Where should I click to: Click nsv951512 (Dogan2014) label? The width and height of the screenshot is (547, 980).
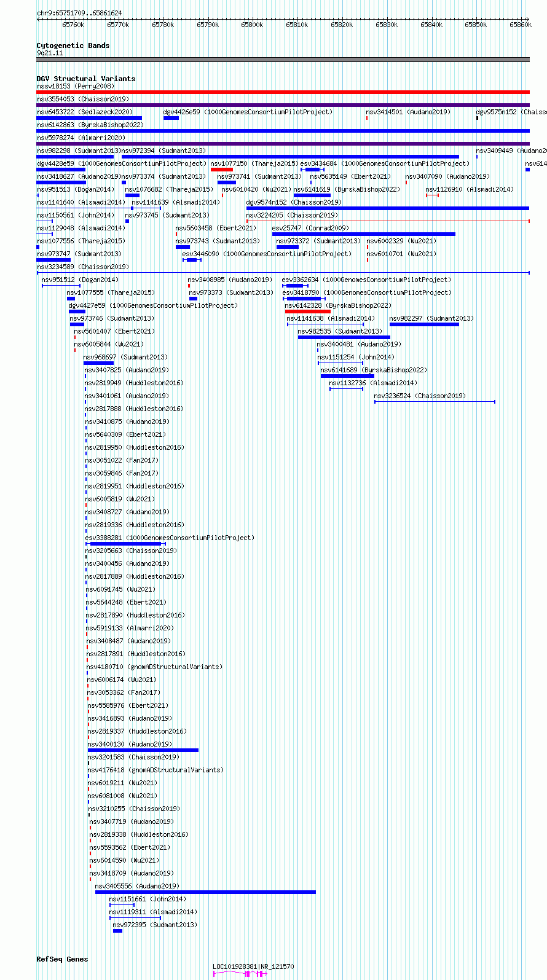[x=81, y=280]
